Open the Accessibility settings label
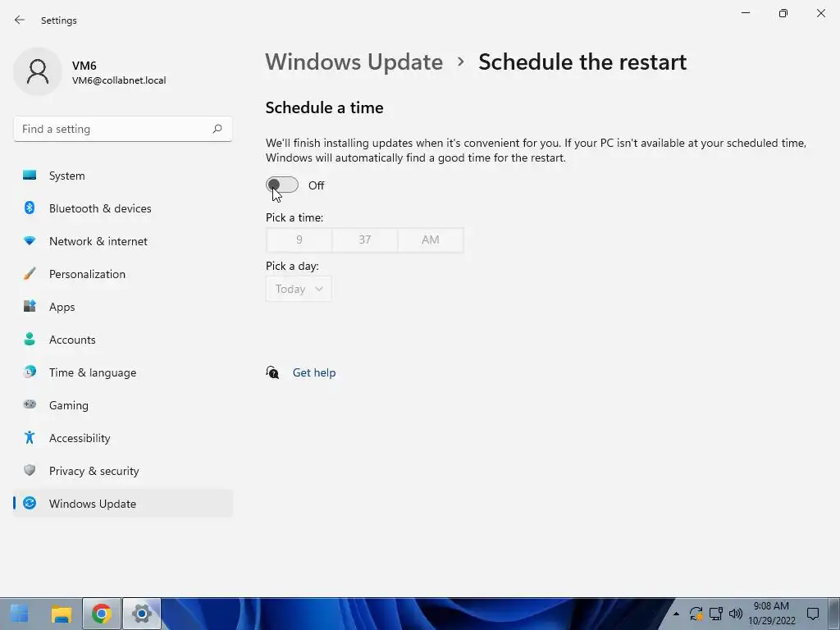The width and height of the screenshot is (840, 630). pyautogui.click(x=80, y=438)
